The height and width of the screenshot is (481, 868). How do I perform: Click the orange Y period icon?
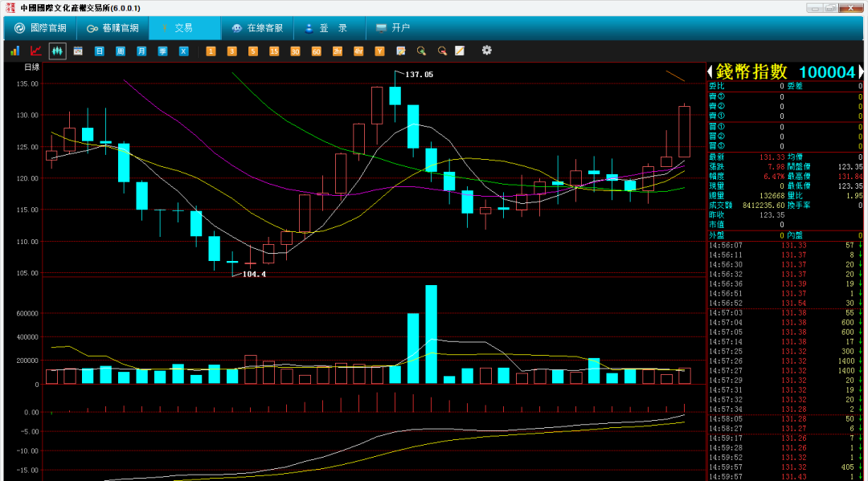pos(379,51)
